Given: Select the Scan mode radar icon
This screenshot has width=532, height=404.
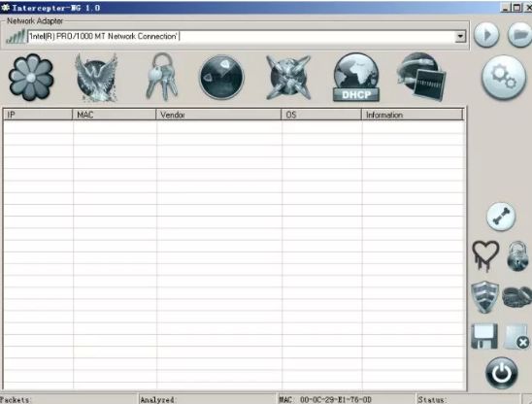Looking at the screenshot, I should pyautogui.click(x=221, y=78).
